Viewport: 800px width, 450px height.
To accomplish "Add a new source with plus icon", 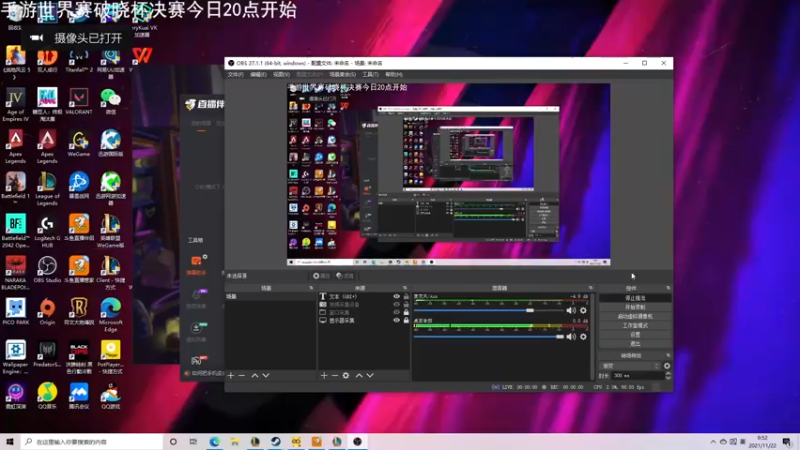I will pos(323,376).
